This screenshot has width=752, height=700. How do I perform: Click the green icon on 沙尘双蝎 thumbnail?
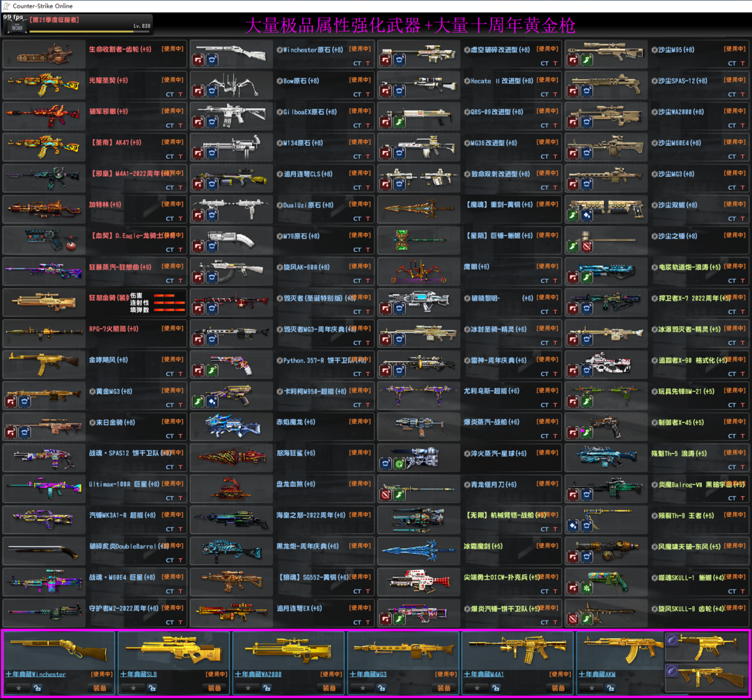pyautogui.click(x=572, y=214)
